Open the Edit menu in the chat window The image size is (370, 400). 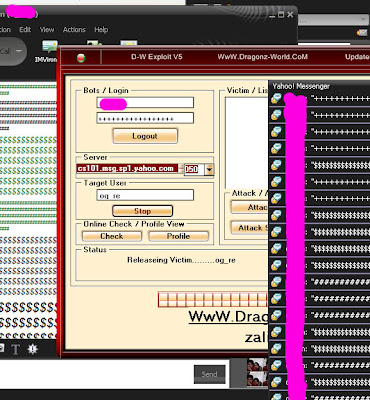(x=25, y=30)
